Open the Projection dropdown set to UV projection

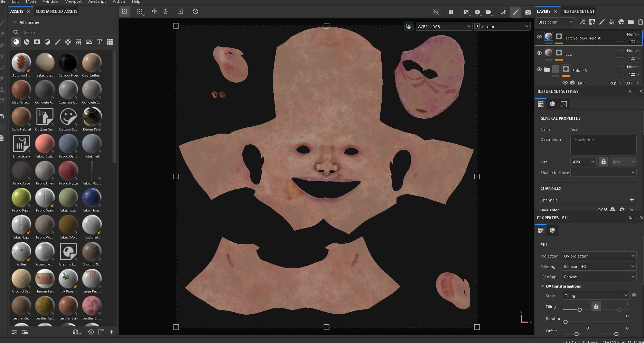click(599, 256)
